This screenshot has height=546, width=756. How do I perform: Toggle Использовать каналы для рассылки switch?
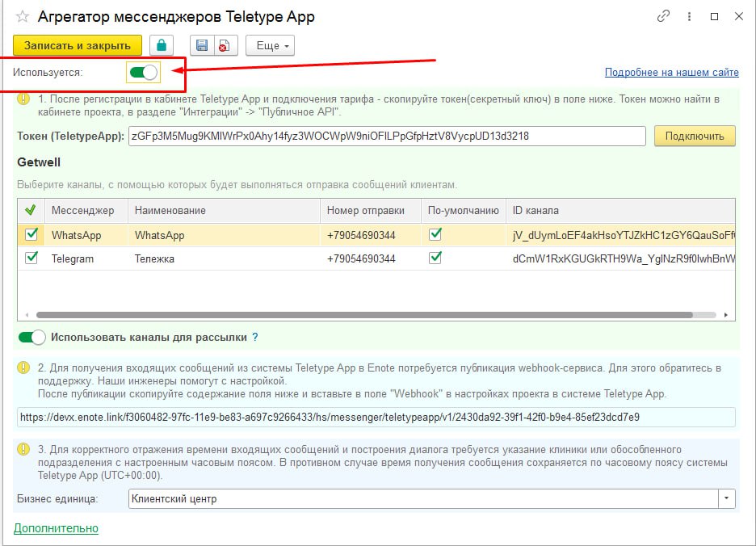[x=31, y=337]
